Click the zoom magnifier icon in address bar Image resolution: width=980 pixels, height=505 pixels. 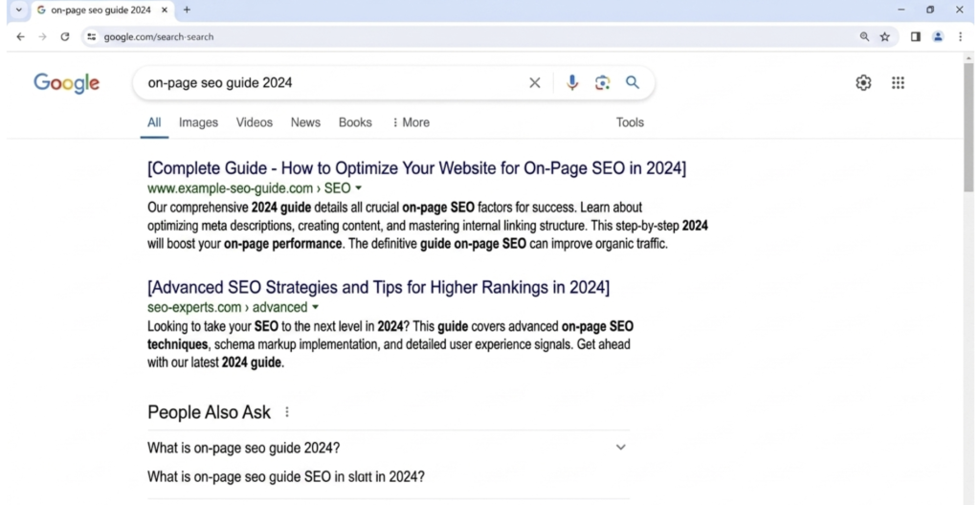point(864,37)
